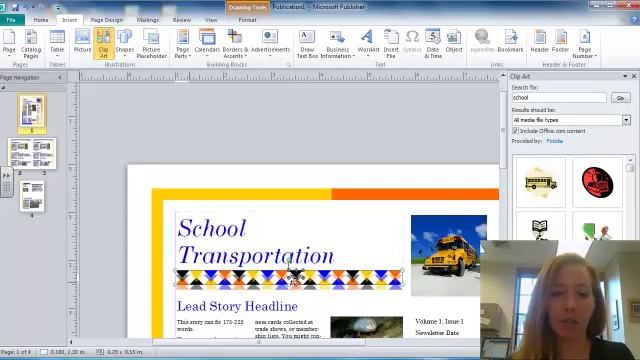
Task: Follow the Fotolia provider link
Action: [x=554, y=141]
